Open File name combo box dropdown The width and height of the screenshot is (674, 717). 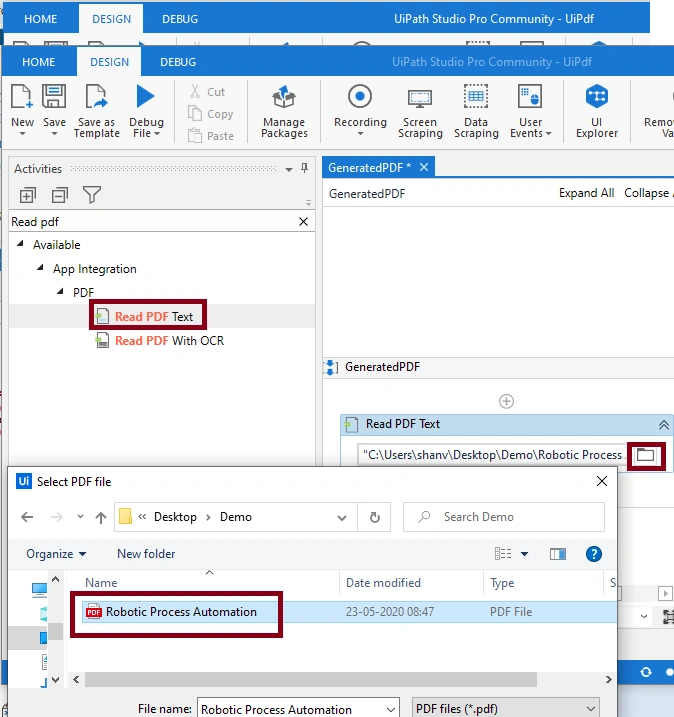[390, 710]
